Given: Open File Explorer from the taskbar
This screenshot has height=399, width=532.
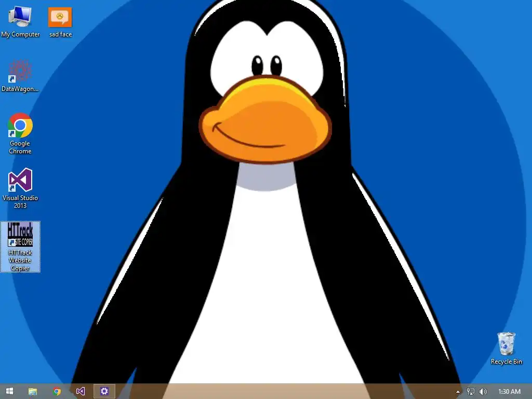Looking at the screenshot, I should 33,392.
